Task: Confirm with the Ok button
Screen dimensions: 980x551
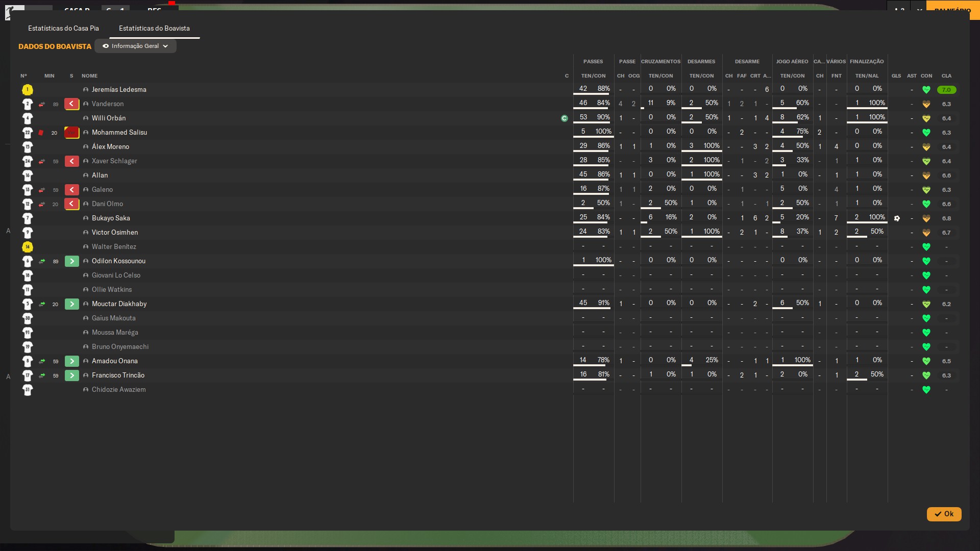Action: (x=944, y=514)
